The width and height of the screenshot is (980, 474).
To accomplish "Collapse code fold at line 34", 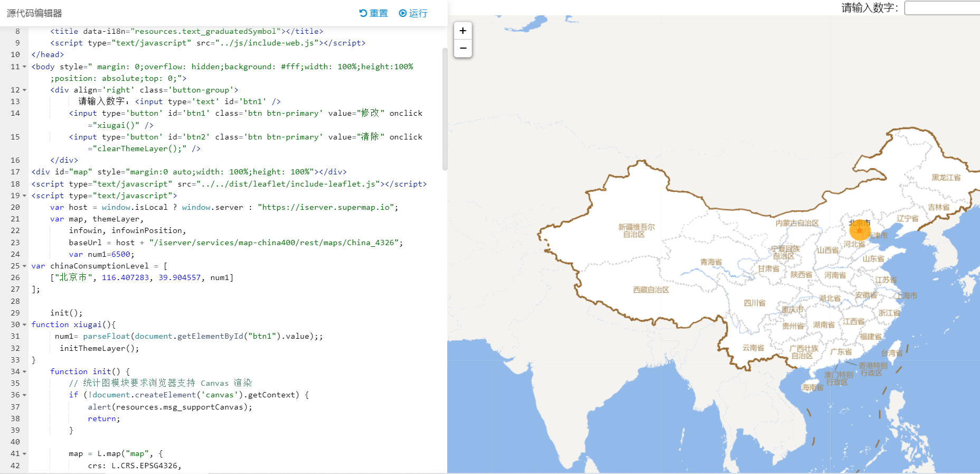I will pos(24,371).
